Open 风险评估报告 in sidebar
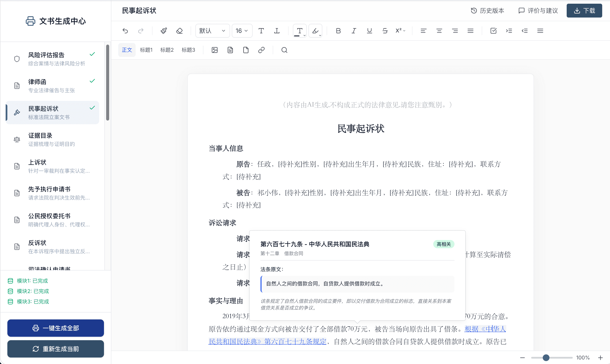The image size is (610, 364). click(52, 59)
